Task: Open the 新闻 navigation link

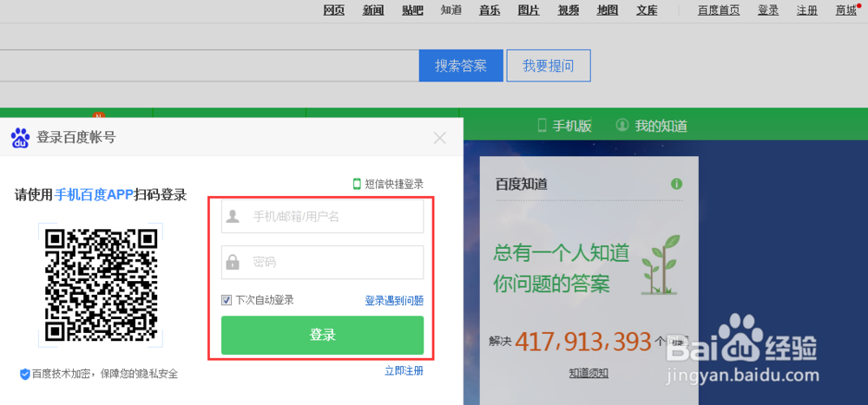Action: click(373, 10)
